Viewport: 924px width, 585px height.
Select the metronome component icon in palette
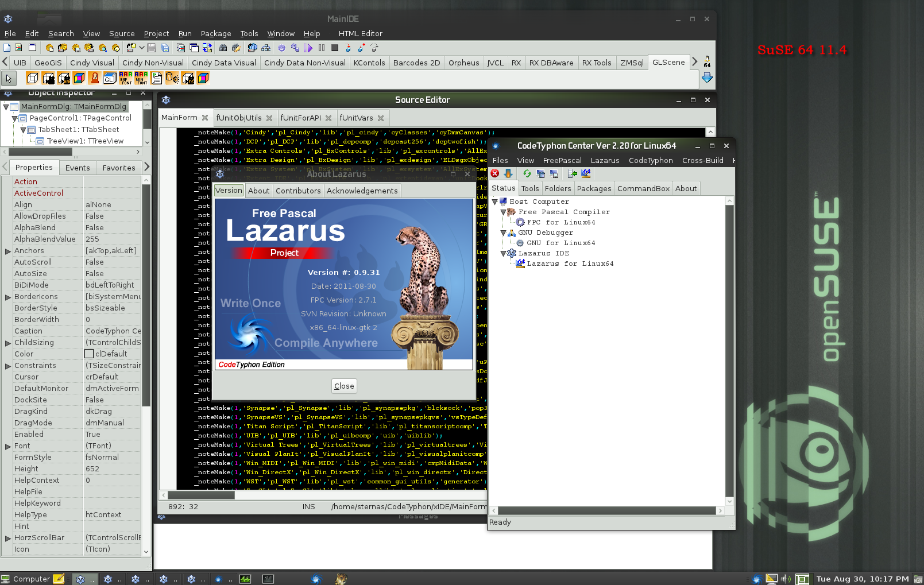(95, 78)
